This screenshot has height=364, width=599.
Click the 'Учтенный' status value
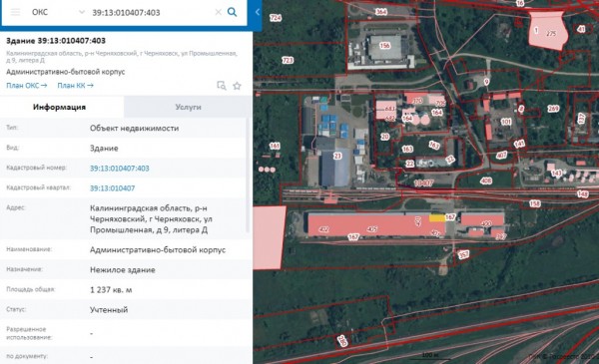point(109,310)
